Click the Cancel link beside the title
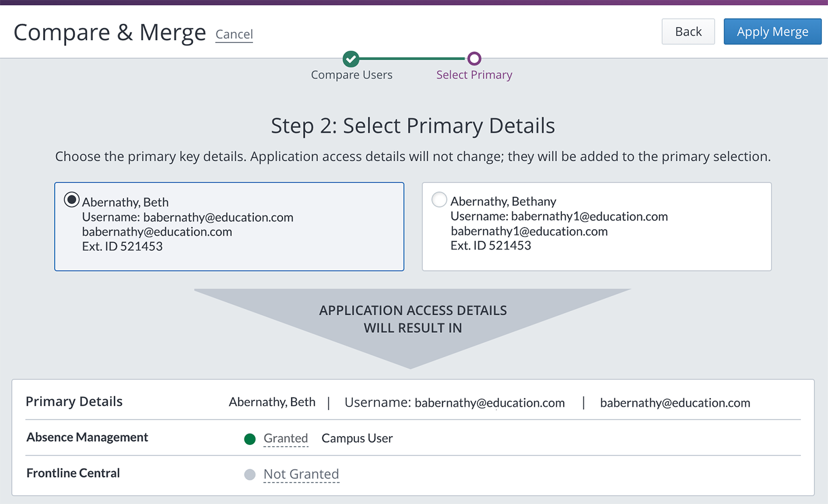This screenshot has width=828, height=504. tap(234, 34)
